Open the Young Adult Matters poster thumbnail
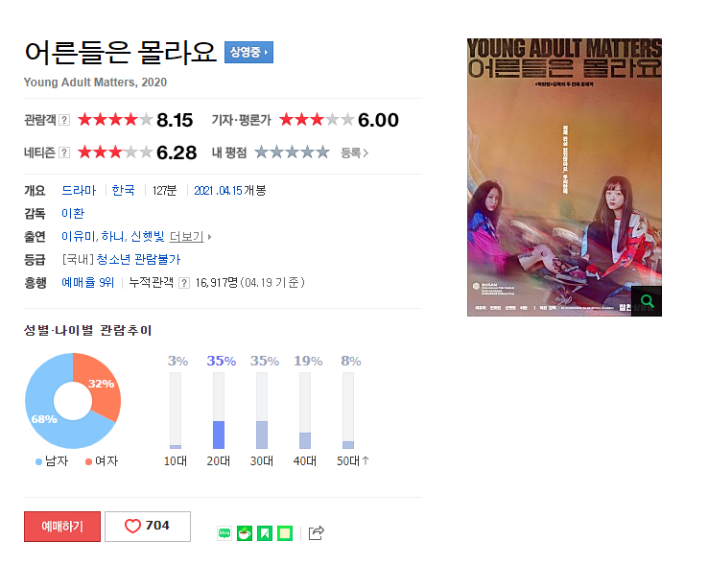Viewport: 708px width, 588px height. 564,177
